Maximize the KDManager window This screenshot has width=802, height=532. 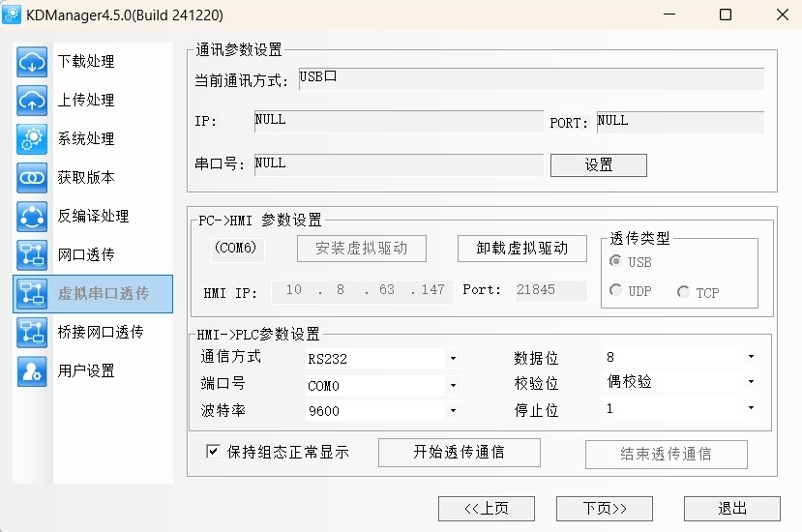point(726,15)
